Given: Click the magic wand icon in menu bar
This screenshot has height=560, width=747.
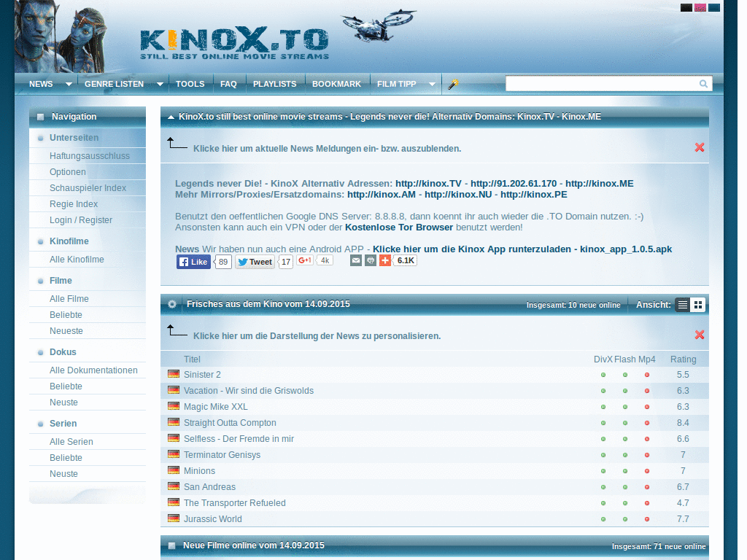Looking at the screenshot, I should (453, 85).
